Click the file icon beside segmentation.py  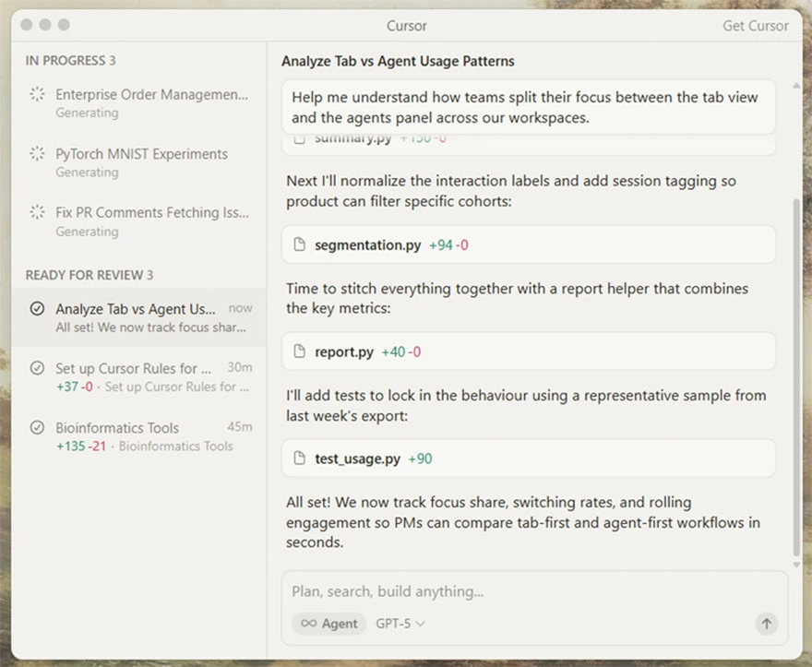[299, 245]
